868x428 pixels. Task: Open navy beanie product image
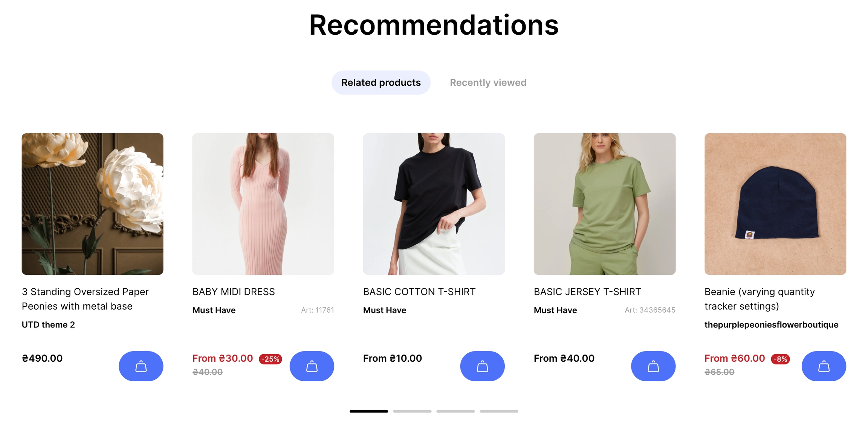click(x=775, y=204)
